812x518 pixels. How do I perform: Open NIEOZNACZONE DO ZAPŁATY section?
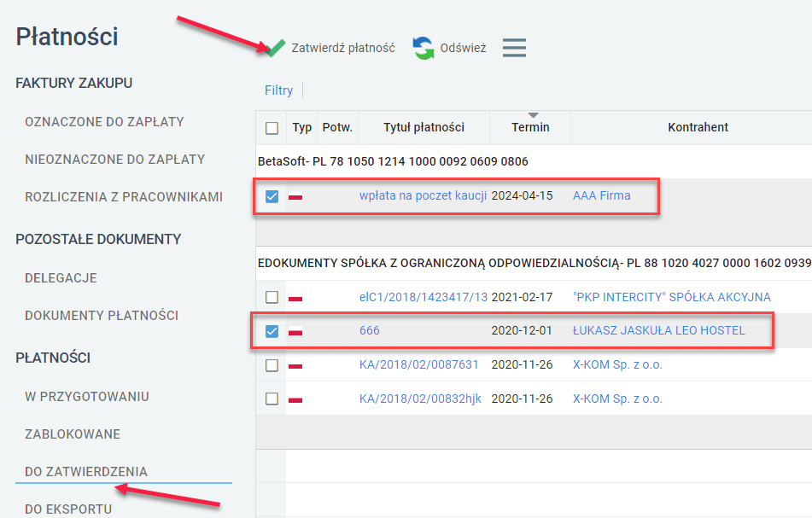(115, 160)
